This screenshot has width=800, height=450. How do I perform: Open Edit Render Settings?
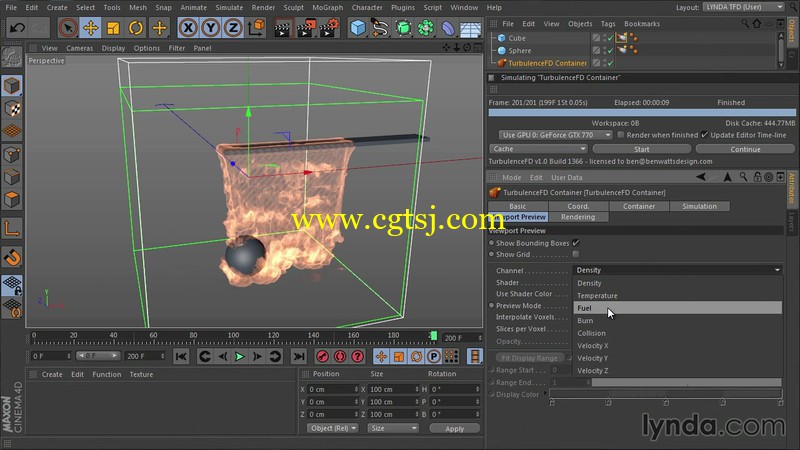330,28
